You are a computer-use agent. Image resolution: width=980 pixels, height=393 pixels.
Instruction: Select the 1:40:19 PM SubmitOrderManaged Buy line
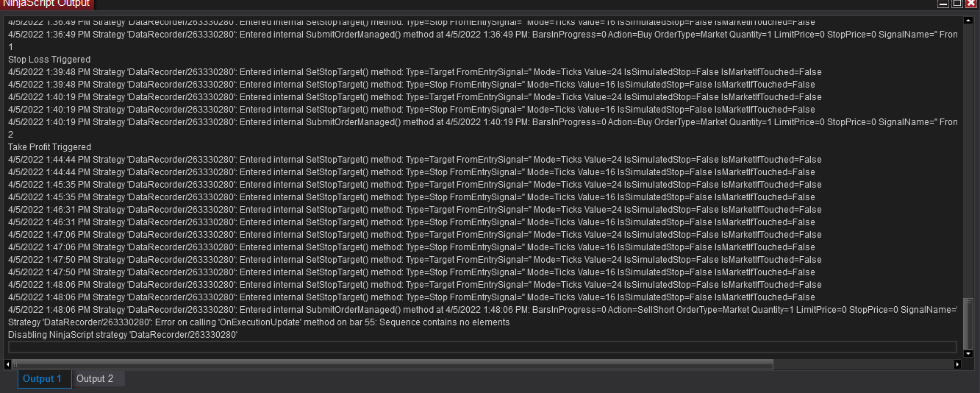click(x=482, y=122)
